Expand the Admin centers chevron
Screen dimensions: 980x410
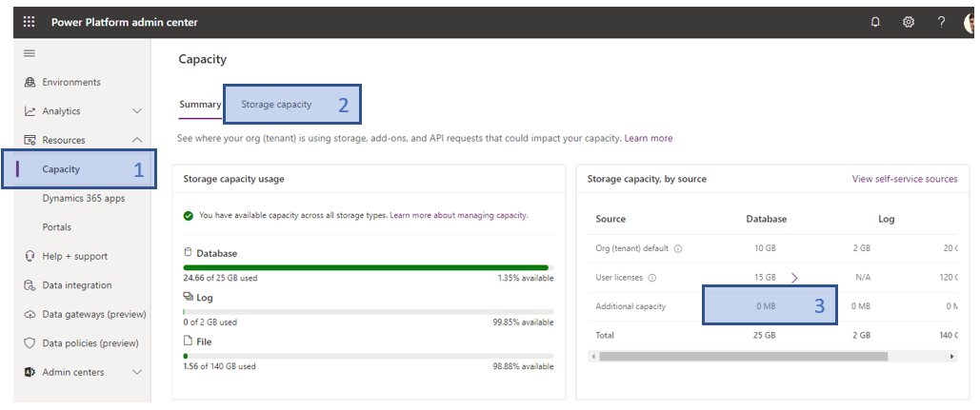[136, 372]
